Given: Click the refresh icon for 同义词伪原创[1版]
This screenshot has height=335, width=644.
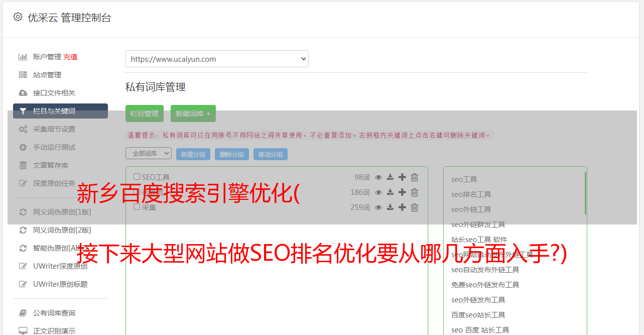Looking at the screenshot, I should coord(23,212).
